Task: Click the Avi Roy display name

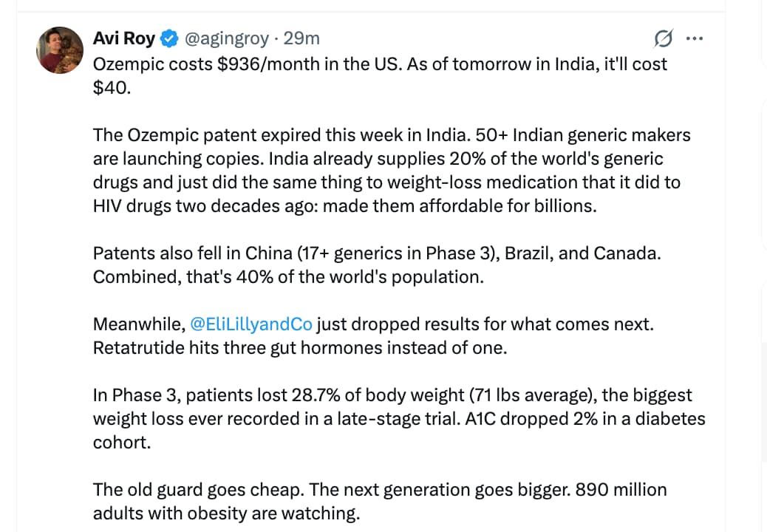Action: pyautogui.click(x=125, y=38)
